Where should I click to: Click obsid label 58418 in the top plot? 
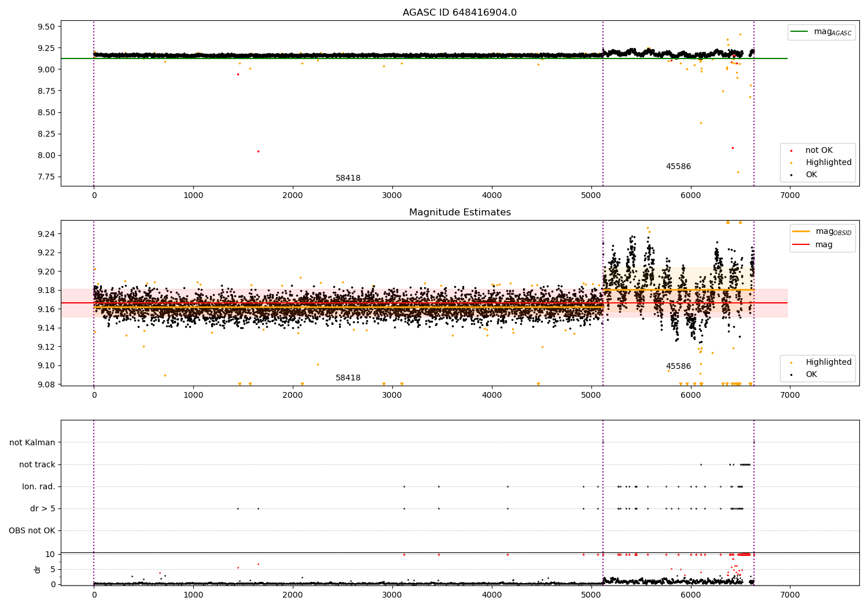point(348,178)
